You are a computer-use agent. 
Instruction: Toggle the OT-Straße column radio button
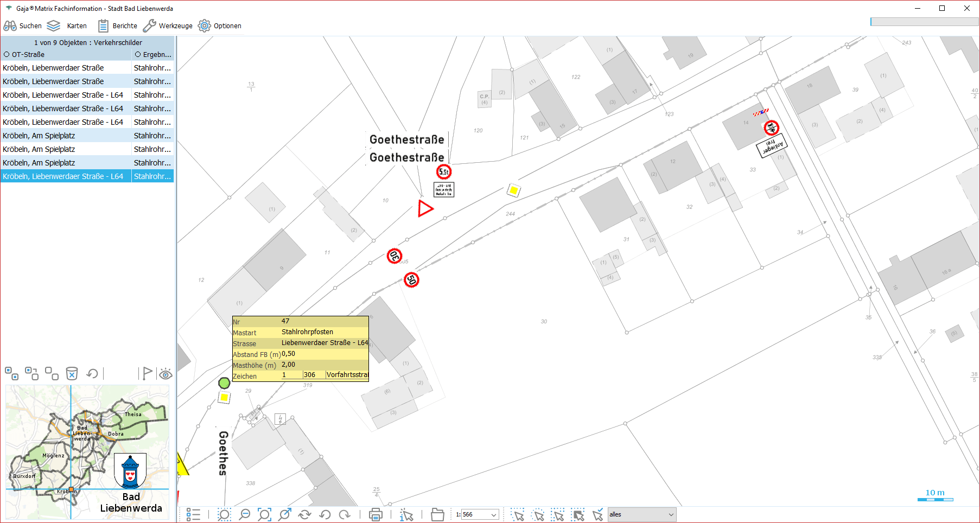point(7,55)
